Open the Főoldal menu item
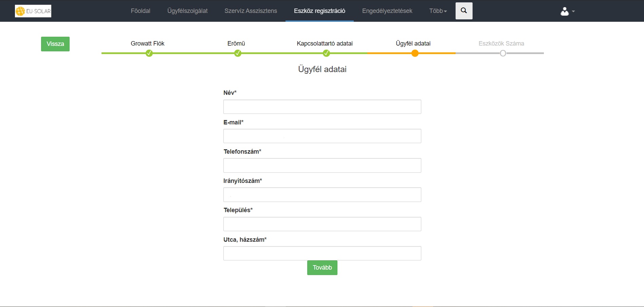This screenshot has height=307, width=644. pyautogui.click(x=140, y=11)
